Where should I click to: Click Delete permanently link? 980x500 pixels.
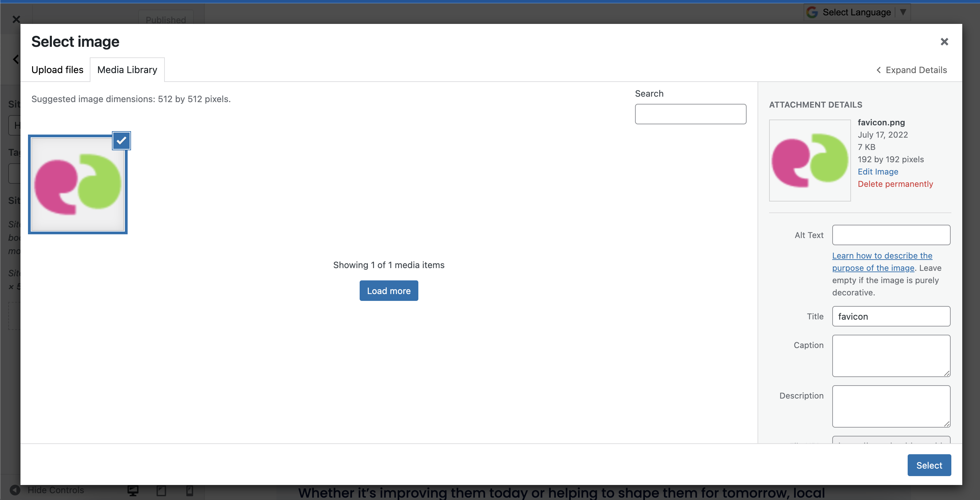(x=895, y=184)
